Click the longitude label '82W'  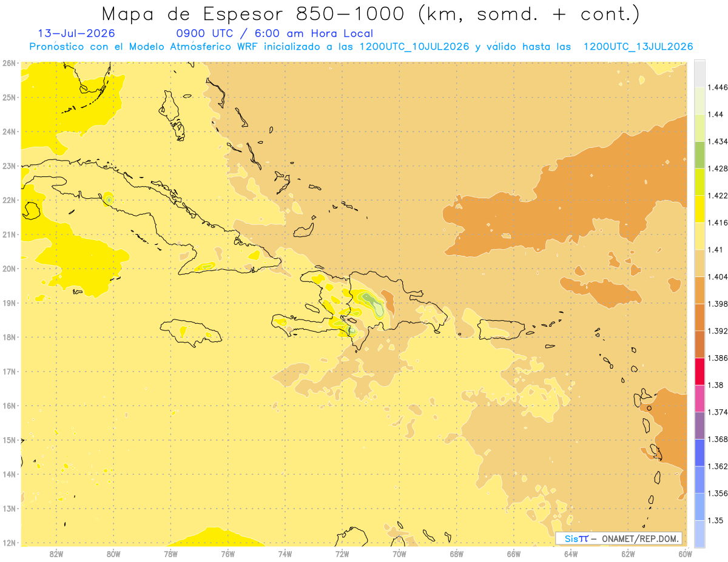(56, 554)
